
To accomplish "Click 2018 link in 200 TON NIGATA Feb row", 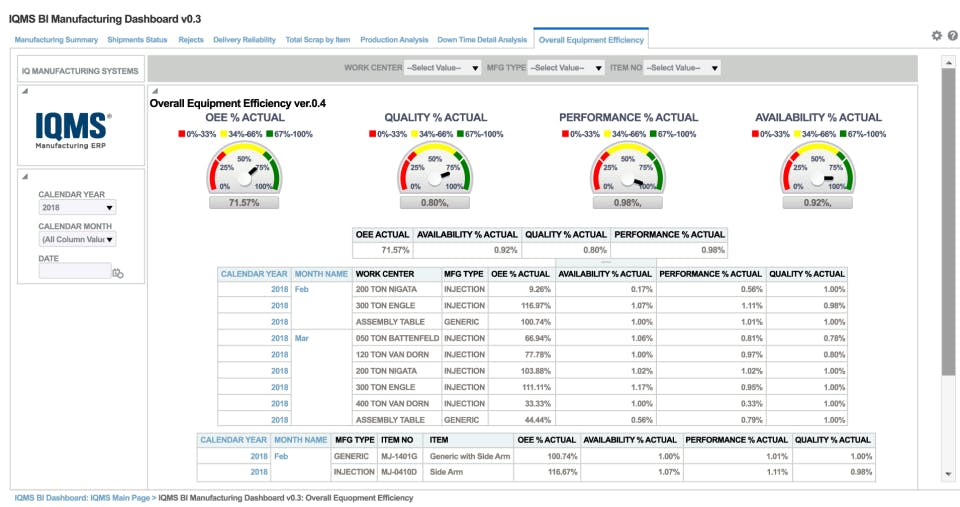I will click(280, 290).
